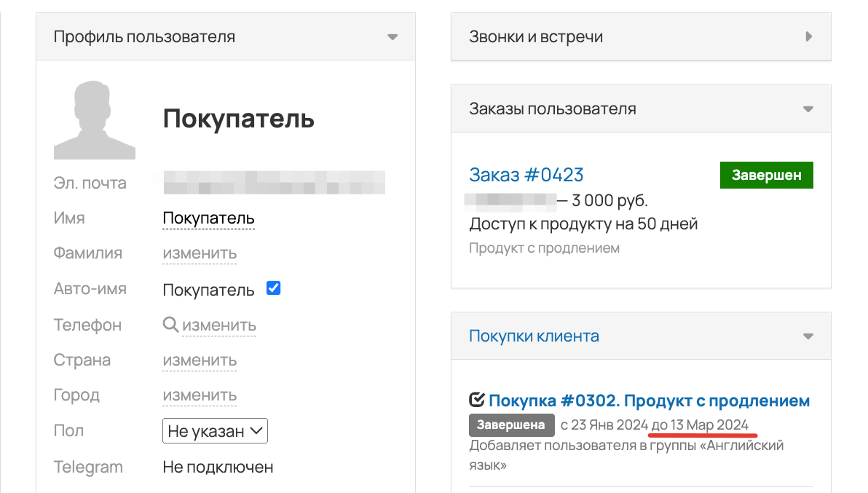Click изменить next to Телефон
Screen dimensions: 868x493
[219, 326]
